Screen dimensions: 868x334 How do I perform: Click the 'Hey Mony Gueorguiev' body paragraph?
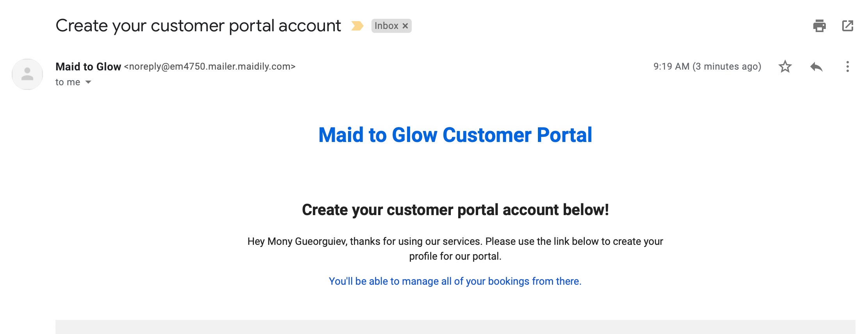(x=455, y=249)
